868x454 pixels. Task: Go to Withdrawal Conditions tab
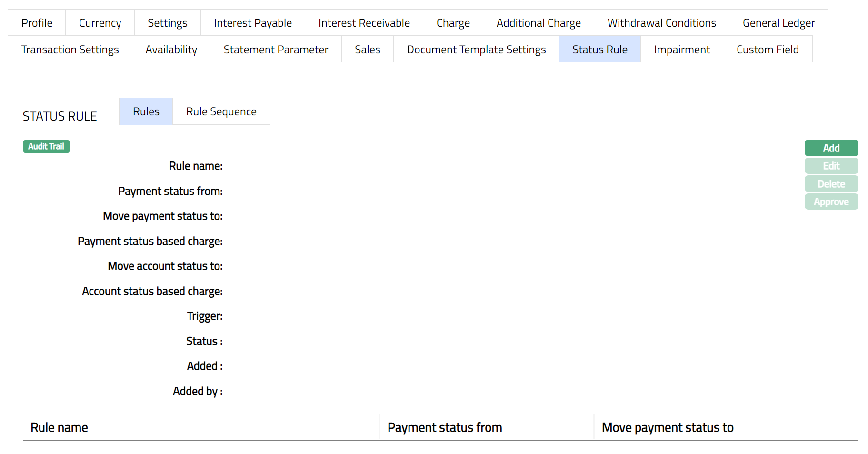661,23
